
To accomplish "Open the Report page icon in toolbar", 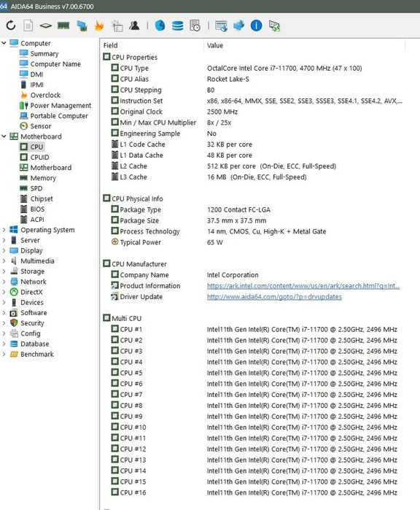I will pos(28,26).
